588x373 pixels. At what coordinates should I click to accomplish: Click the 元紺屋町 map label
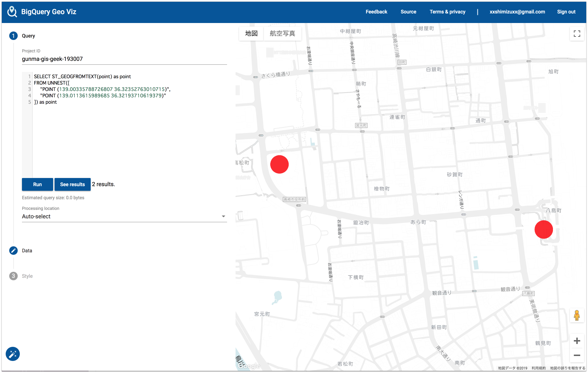[x=423, y=28]
